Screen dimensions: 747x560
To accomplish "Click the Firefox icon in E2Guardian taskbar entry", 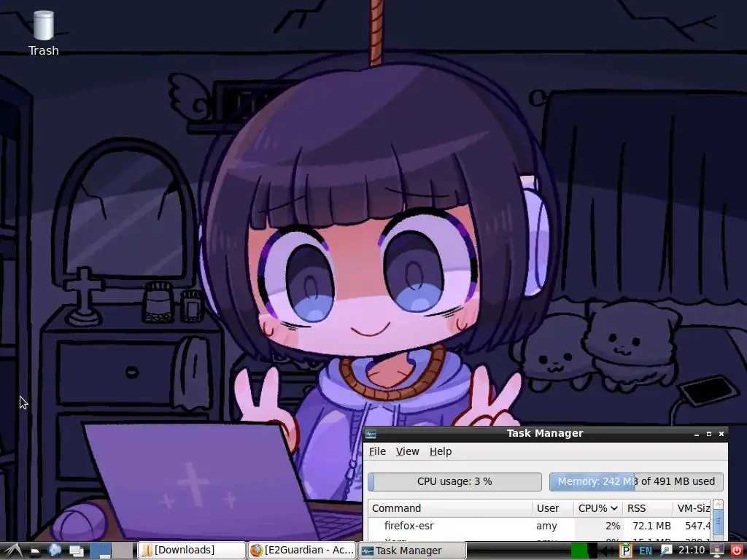I will pos(256,551).
